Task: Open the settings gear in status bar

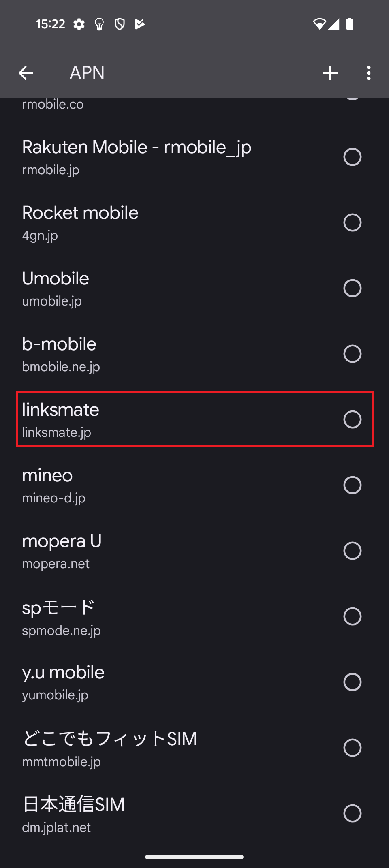Action: pos(79,24)
